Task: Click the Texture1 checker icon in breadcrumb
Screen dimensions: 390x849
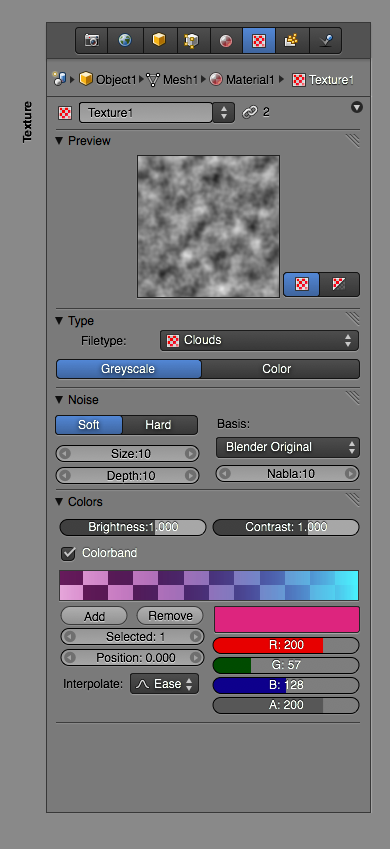Action: click(299, 80)
